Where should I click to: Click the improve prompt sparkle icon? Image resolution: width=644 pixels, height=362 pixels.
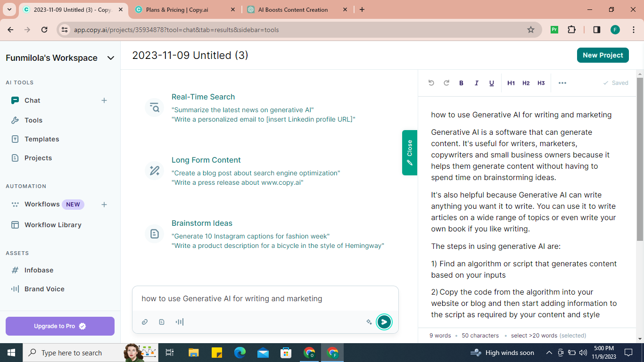[x=369, y=322]
